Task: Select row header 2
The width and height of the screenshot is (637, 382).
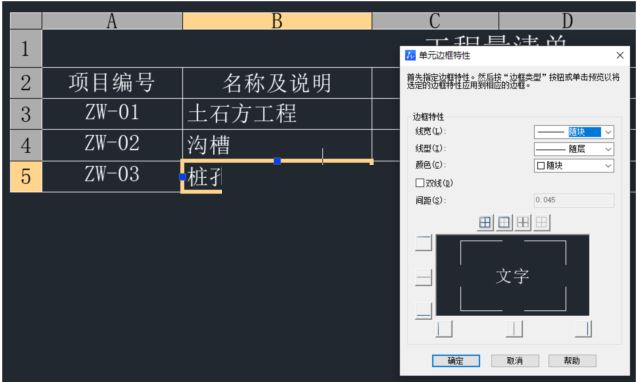Action: (x=26, y=83)
